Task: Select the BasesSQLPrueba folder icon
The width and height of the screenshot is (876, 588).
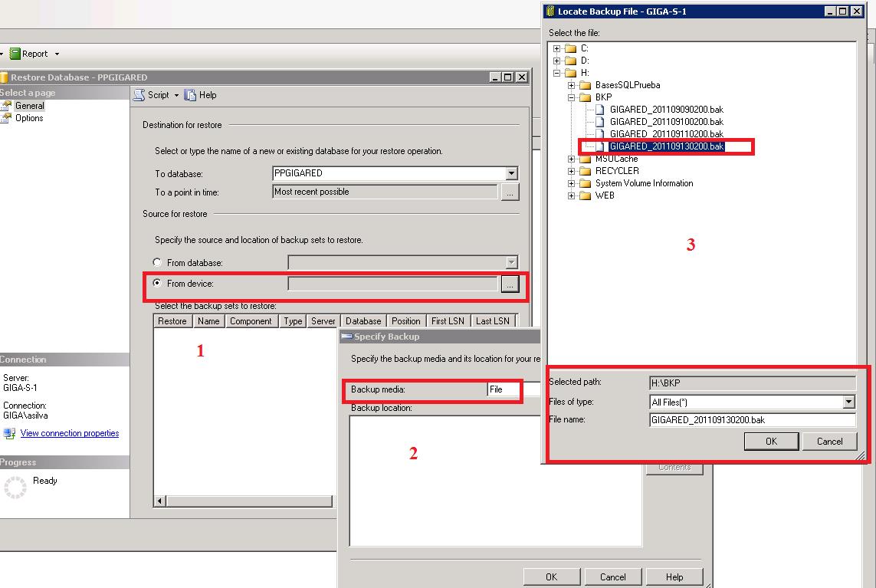Action: (x=586, y=85)
